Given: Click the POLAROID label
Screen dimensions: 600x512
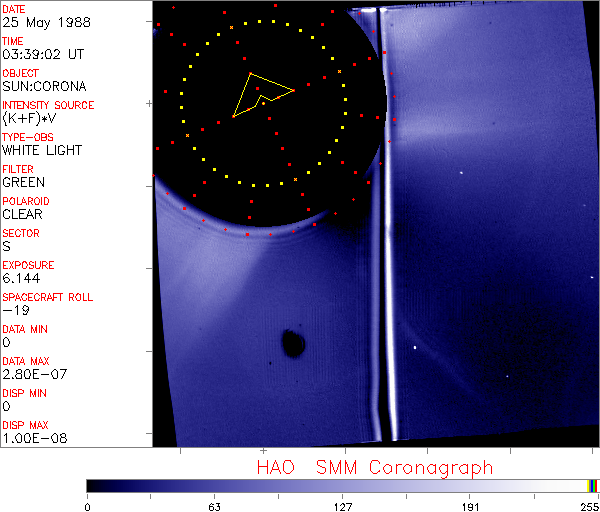Looking at the screenshot, I should (x=26, y=201).
